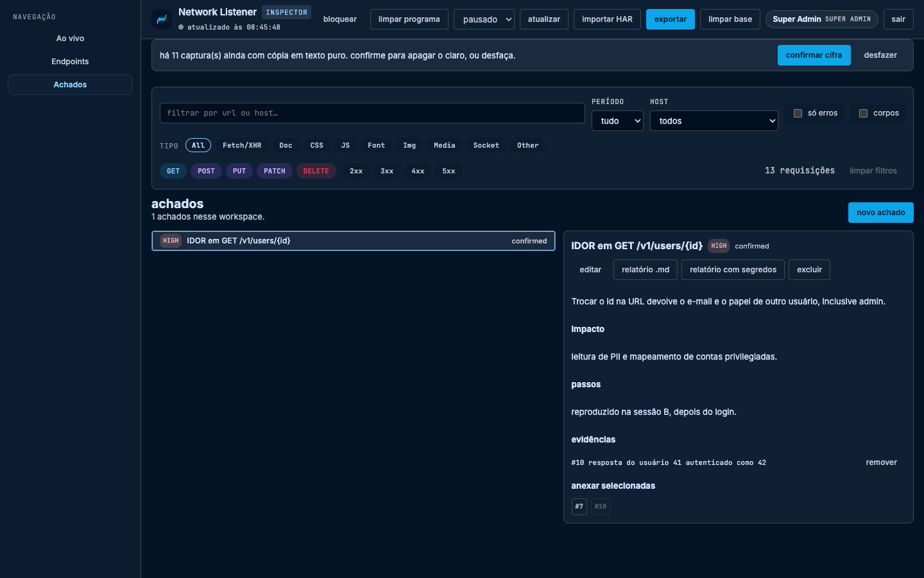Click the limpar programa button
The width and height of the screenshot is (924, 578).
(409, 19)
